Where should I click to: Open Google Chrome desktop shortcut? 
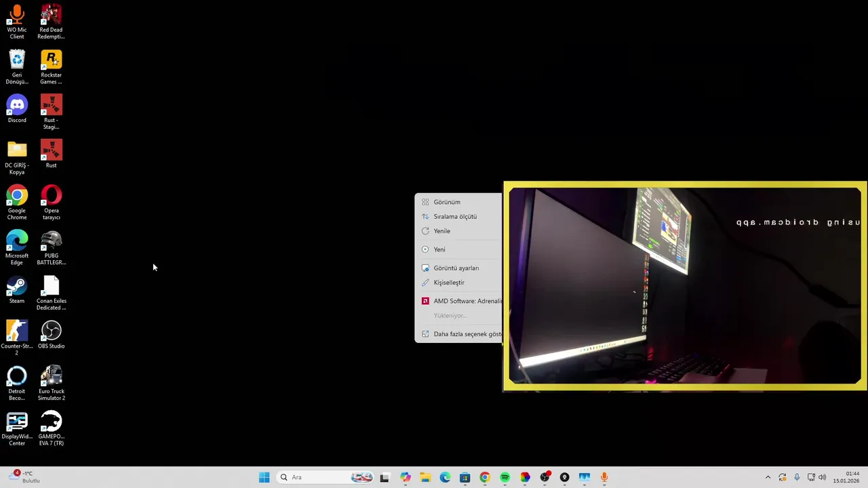(17, 203)
